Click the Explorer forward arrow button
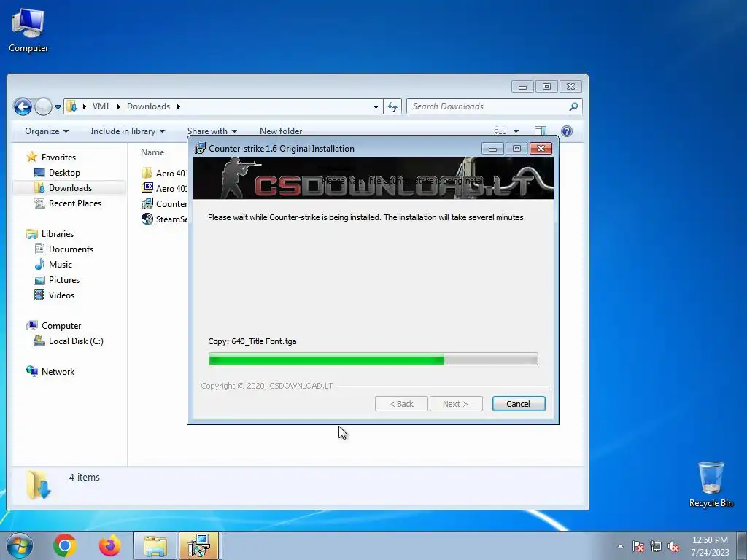The image size is (747, 560). coord(43,106)
